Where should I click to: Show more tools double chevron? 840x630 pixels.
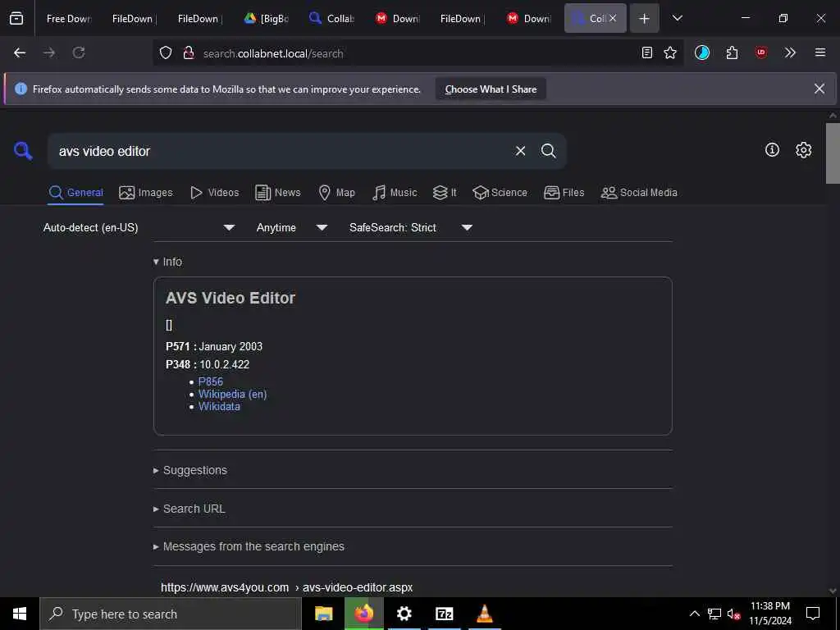coord(790,52)
